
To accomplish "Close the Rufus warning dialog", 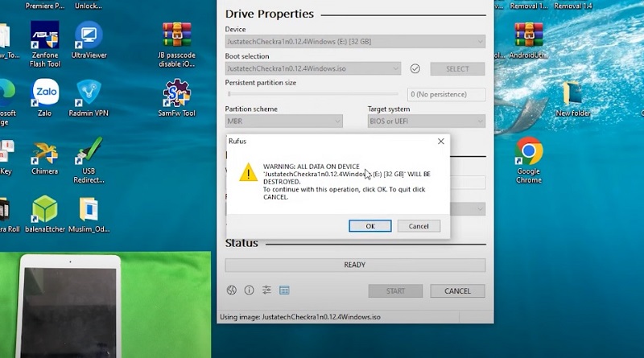I will point(440,141).
